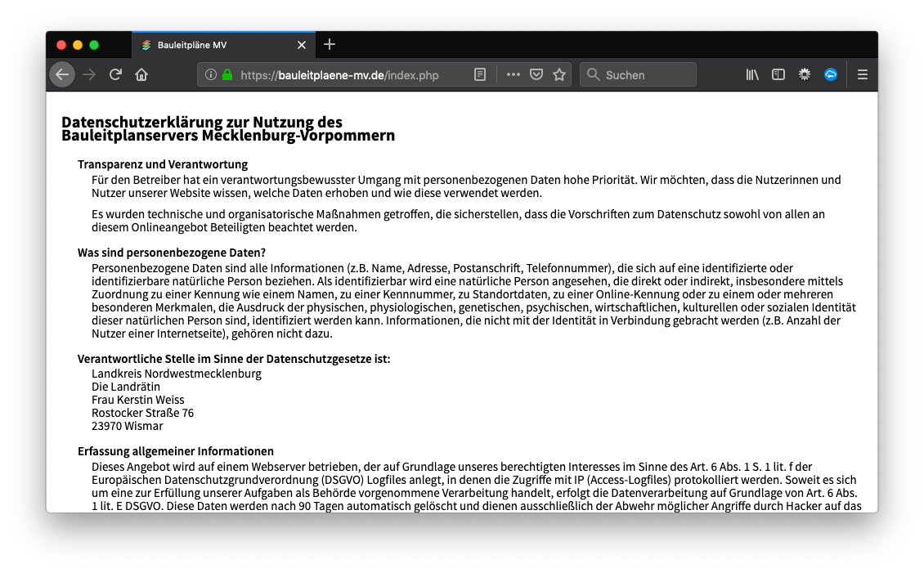Toggle reader view for this page

[480, 74]
